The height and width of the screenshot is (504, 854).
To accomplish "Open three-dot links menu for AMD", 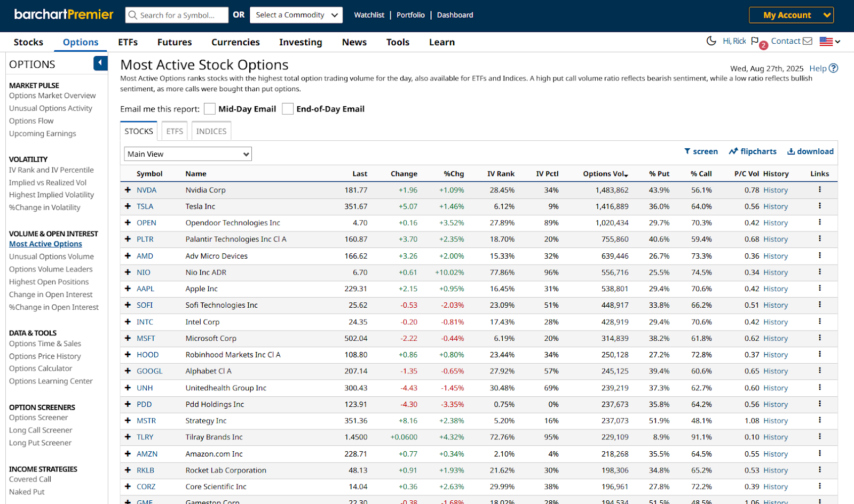I will click(x=820, y=255).
